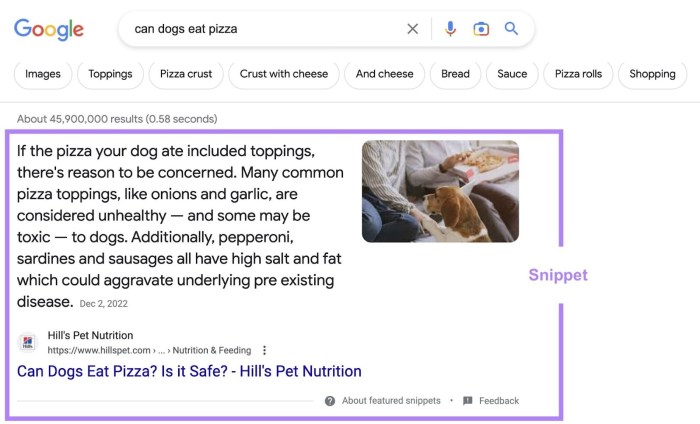The height and width of the screenshot is (424, 700).
Task: Switch to the Shopping filter
Action: 652,74
